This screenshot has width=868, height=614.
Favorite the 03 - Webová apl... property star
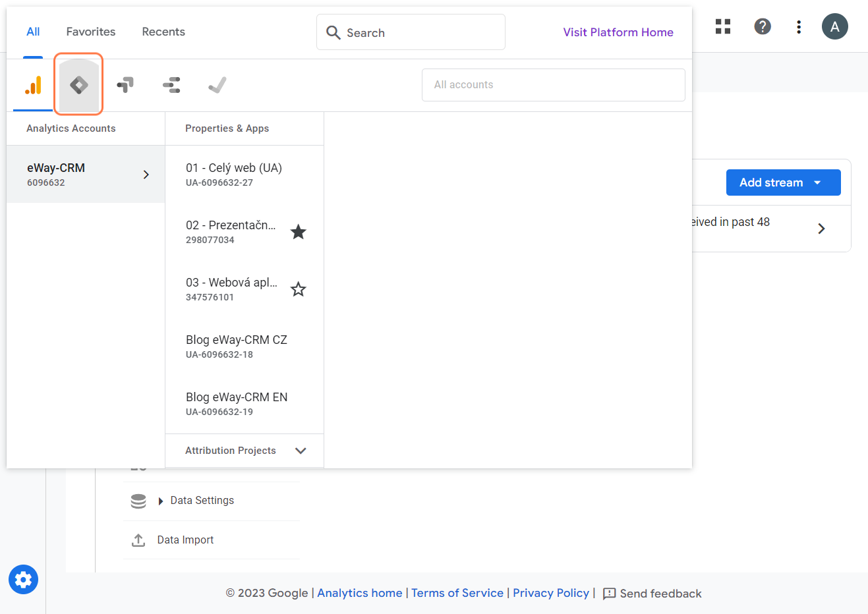[x=299, y=289]
